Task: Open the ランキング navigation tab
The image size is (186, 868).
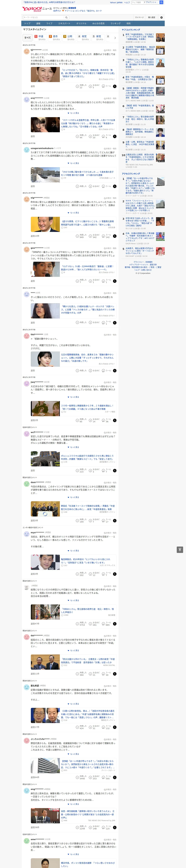Action: pos(115,24)
